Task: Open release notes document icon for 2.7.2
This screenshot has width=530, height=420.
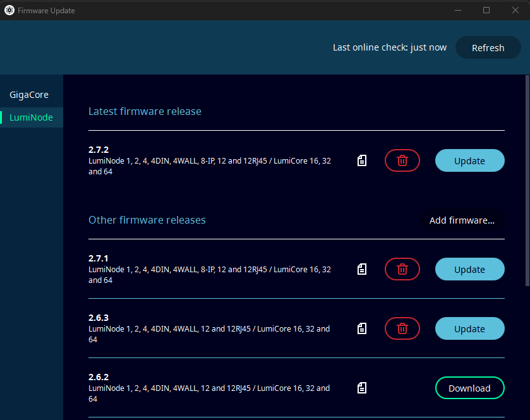Action: [362, 160]
